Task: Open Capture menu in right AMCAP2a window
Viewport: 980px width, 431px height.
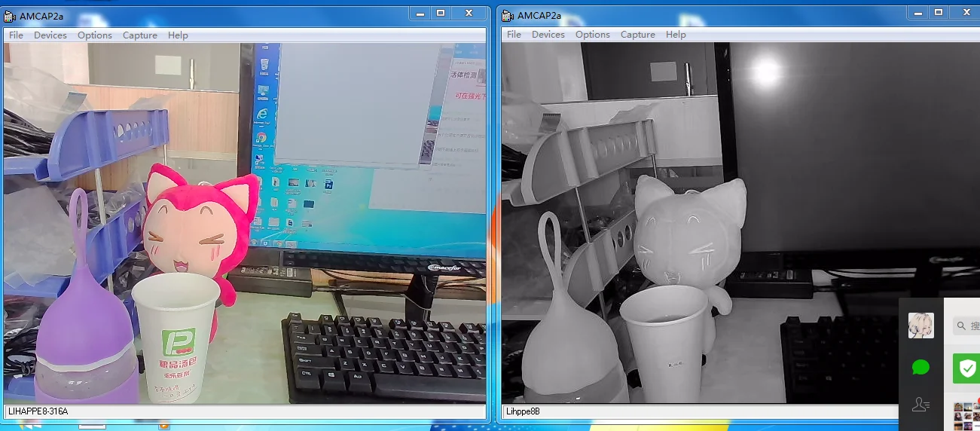Action: coord(638,35)
